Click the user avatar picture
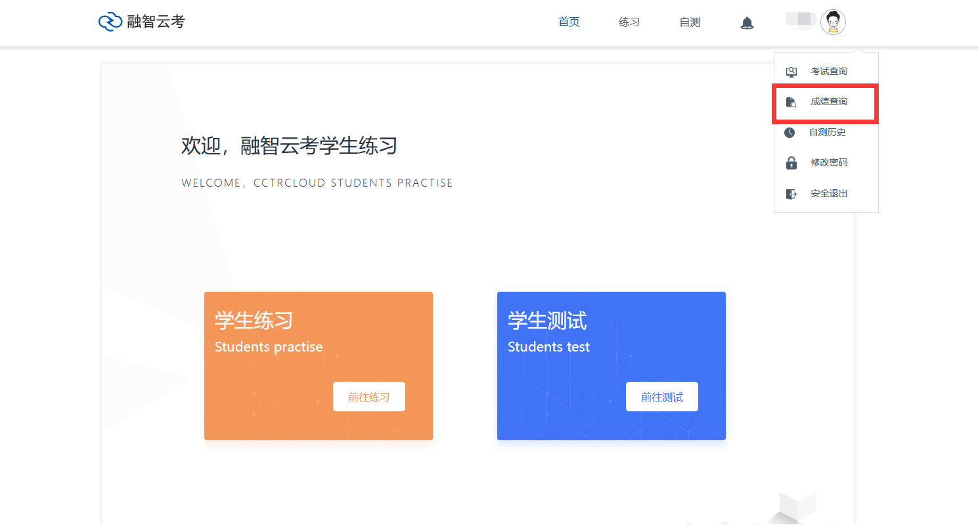Screen dimensions: 980x525 [x=833, y=22]
